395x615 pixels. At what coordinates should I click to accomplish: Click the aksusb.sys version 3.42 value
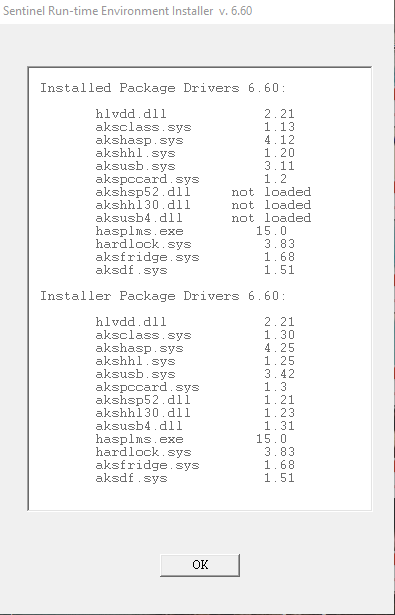click(x=279, y=374)
